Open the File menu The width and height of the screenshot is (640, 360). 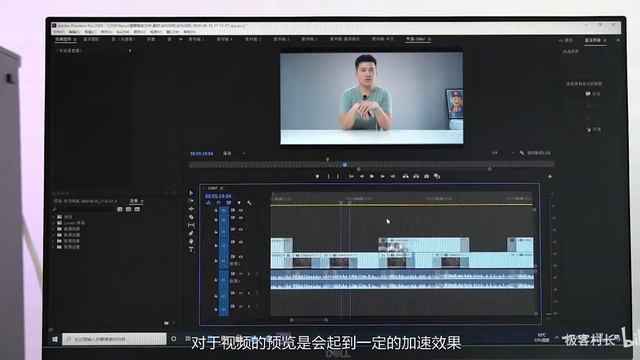pyautogui.click(x=60, y=32)
